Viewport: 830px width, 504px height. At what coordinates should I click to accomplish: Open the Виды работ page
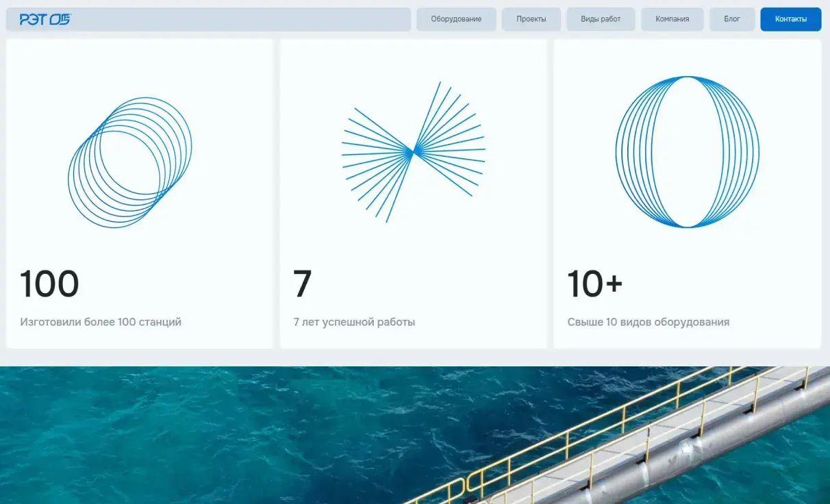[x=601, y=19]
